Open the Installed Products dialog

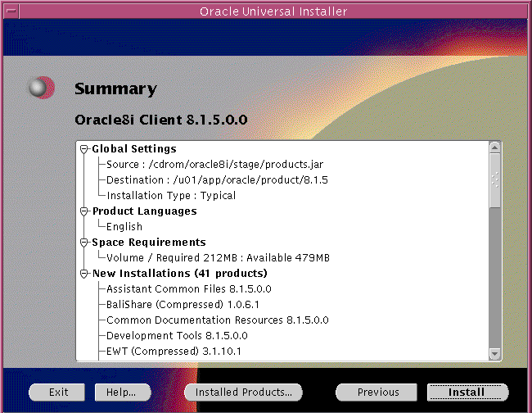pyautogui.click(x=243, y=393)
